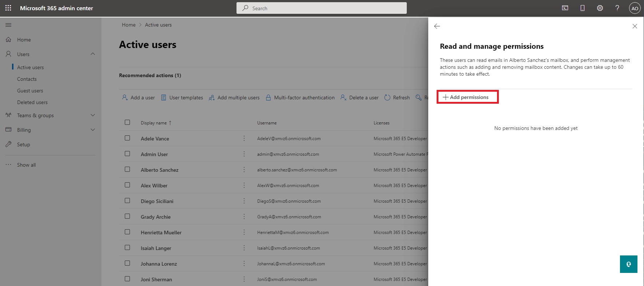Open Deleted users in the sidebar
The width and height of the screenshot is (644, 286).
coord(32,102)
